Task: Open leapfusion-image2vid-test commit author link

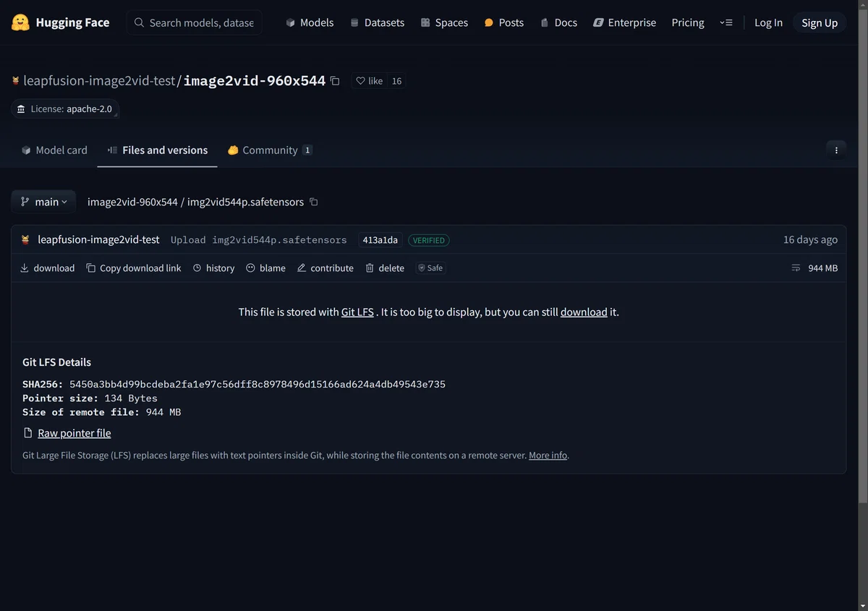Action: click(98, 239)
